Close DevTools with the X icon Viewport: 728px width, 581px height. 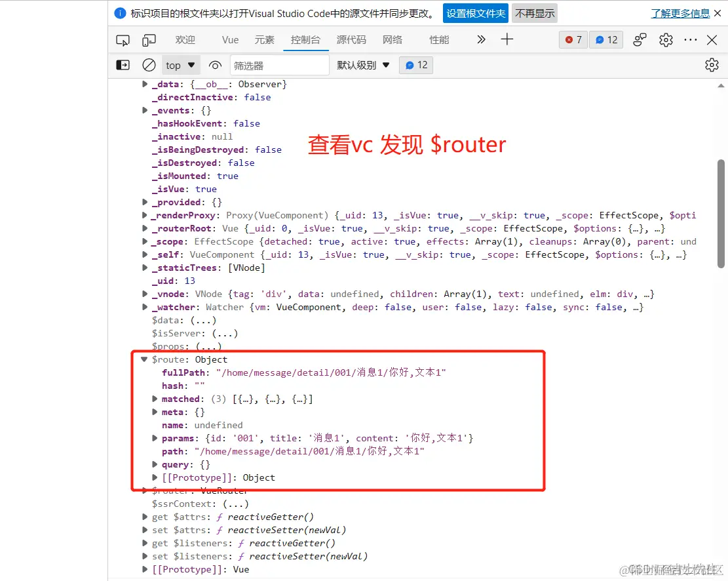point(712,40)
